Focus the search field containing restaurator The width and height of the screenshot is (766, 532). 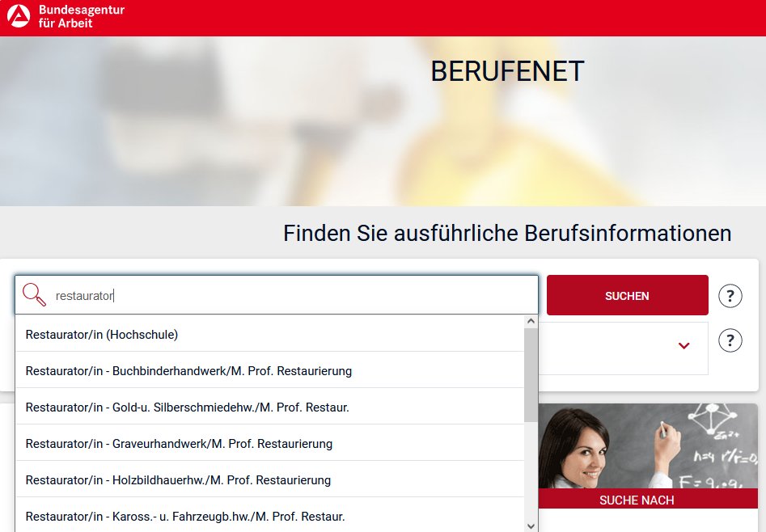click(277, 295)
